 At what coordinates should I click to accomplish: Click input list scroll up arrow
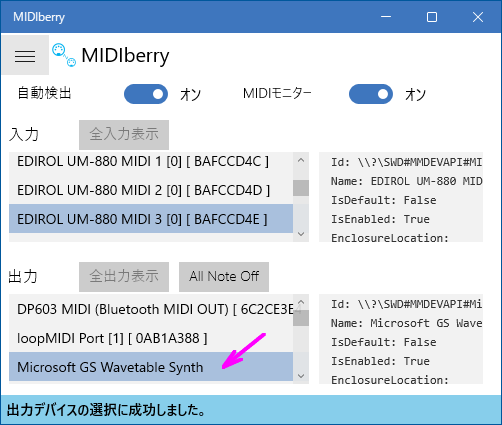pyautogui.click(x=301, y=160)
